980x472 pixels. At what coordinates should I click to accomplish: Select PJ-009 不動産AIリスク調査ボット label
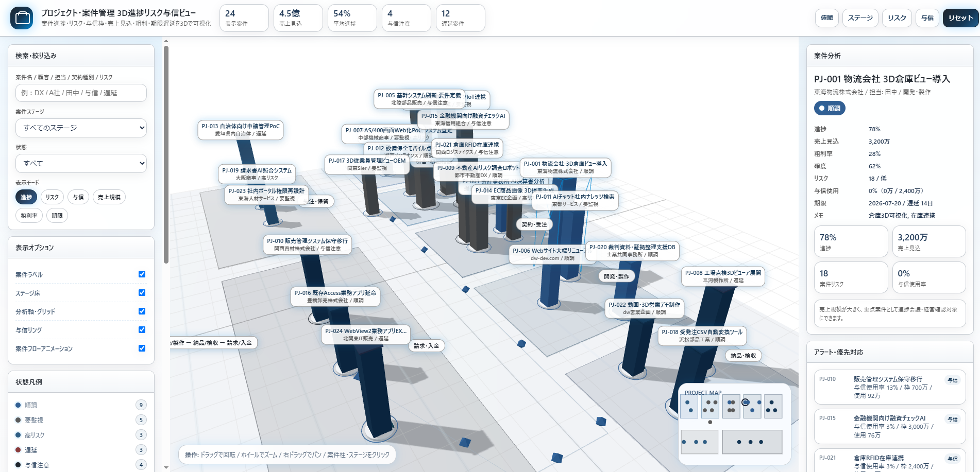pos(478,171)
